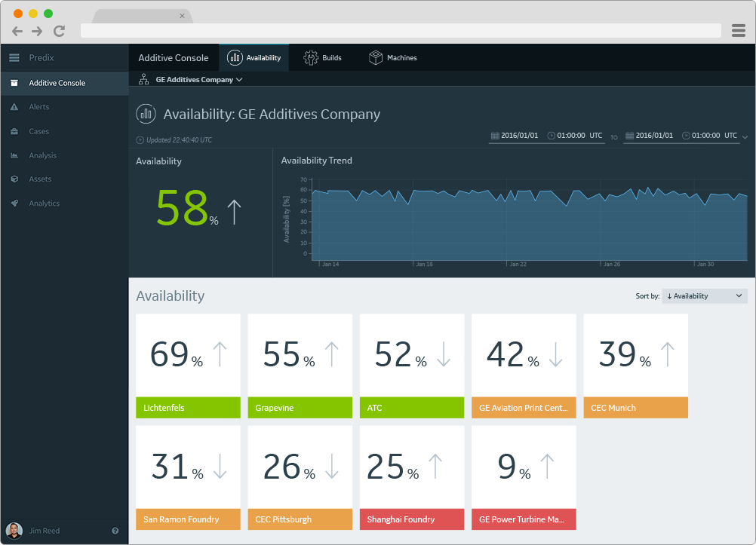Click the Additive Console sidebar icon
The width and height of the screenshot is (756, 545).
pos(14,83)
